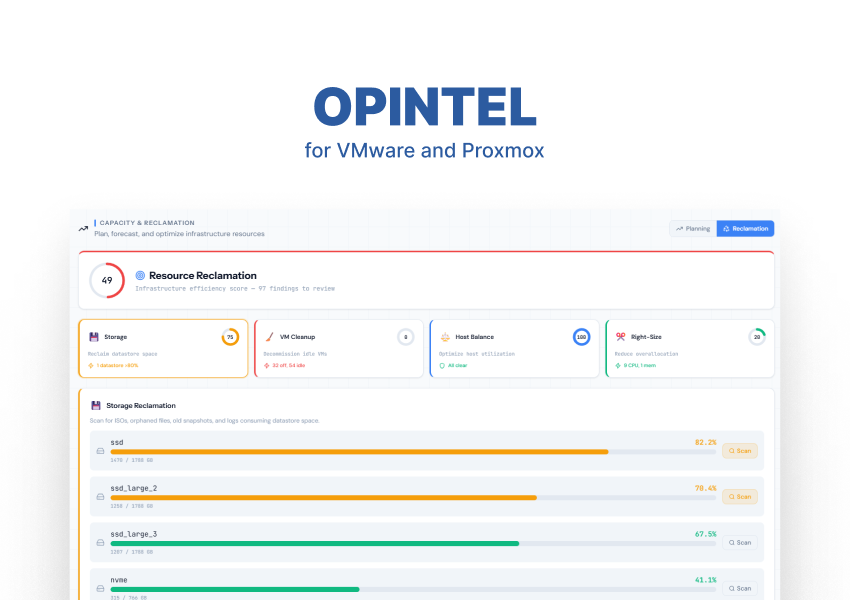
Task: Click the disk icon beside ssd_large_2
Action: [100, 497]
